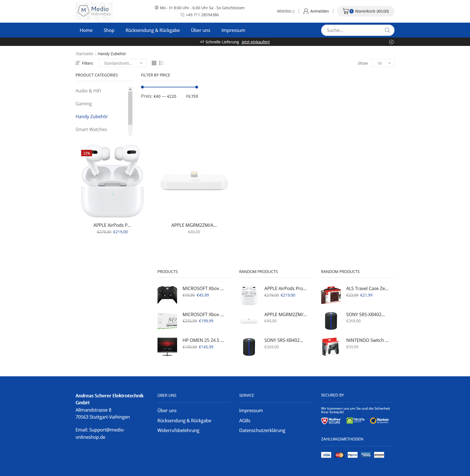Switch to list view layout
This screenshot has height=476, width=470.
(x=161, y=63)
